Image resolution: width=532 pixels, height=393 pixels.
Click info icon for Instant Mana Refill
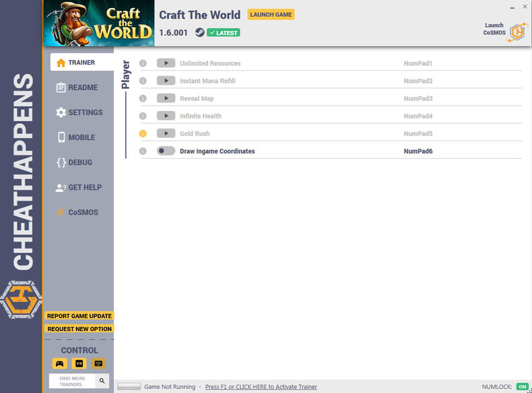(143, 81)
